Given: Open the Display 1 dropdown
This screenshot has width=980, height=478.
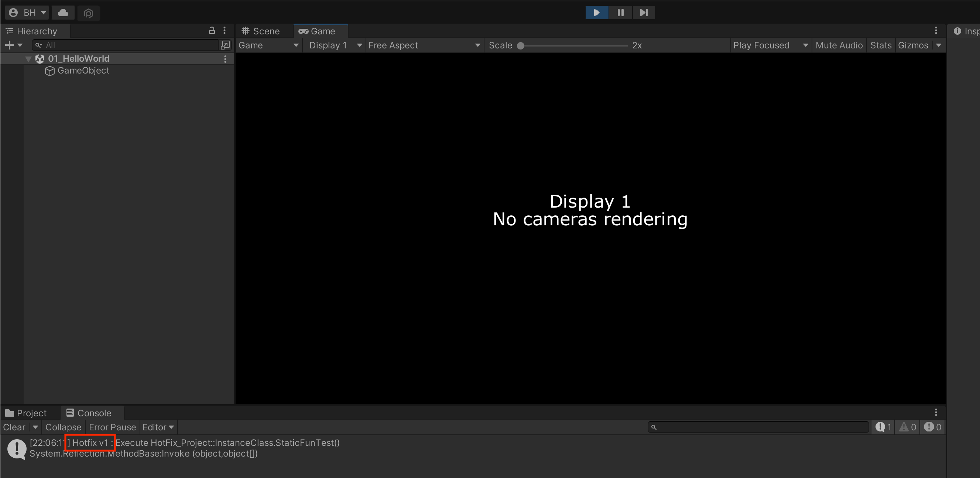Looking at the screenshot, I should click(x=335, y=45).
